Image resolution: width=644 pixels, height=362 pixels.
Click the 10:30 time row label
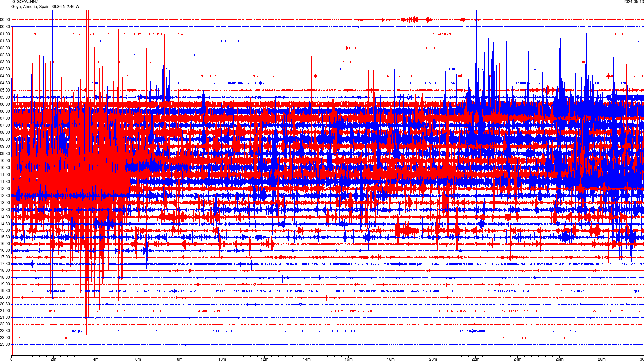(x=5, y=168)
